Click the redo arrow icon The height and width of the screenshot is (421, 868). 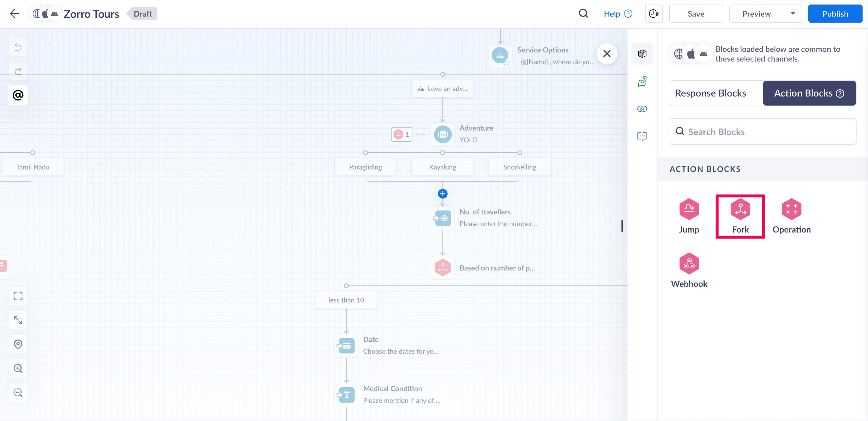coord(18,71)
